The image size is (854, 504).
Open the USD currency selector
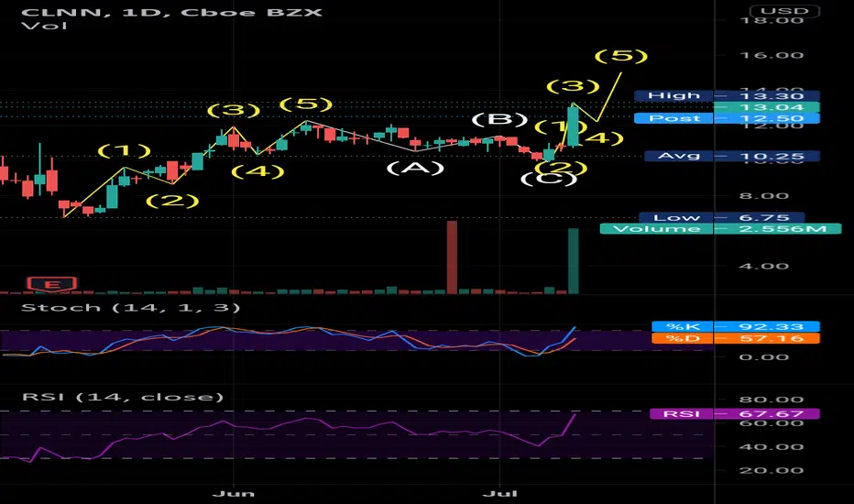click(784, 11)
